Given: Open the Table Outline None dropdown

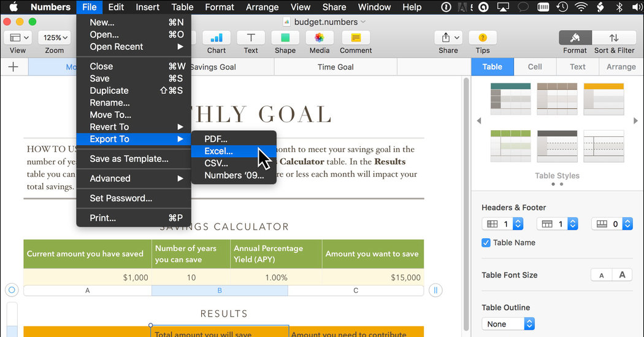Looking at the screenshot, I should (508, 324).
